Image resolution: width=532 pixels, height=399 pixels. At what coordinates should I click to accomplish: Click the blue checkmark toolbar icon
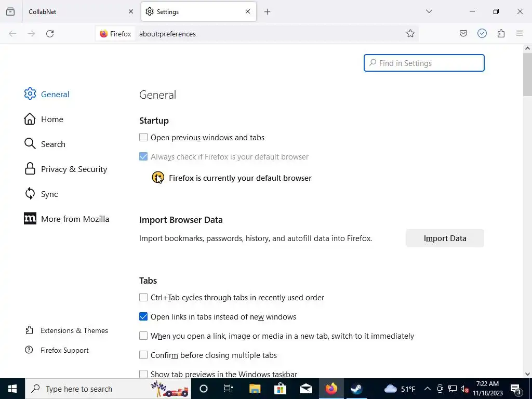tap(482, 33)
